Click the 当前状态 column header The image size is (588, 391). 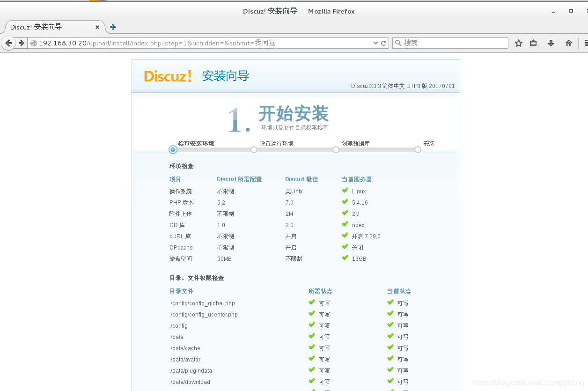399,291
